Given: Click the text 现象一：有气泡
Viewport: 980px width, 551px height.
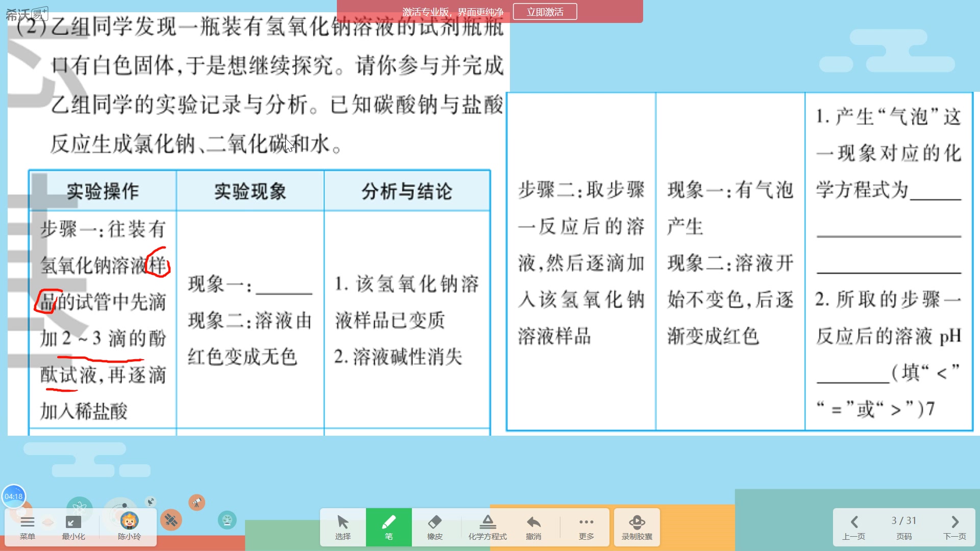Looking at the screenshot, I should (730, 190).
